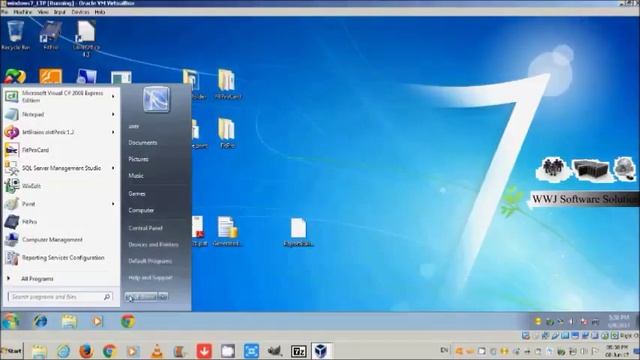Image resolution: width=640 pixels, height=360 pixels.
Task: Open Windows Media Player on guest taskbar
Action: click(x=98, y=321)
